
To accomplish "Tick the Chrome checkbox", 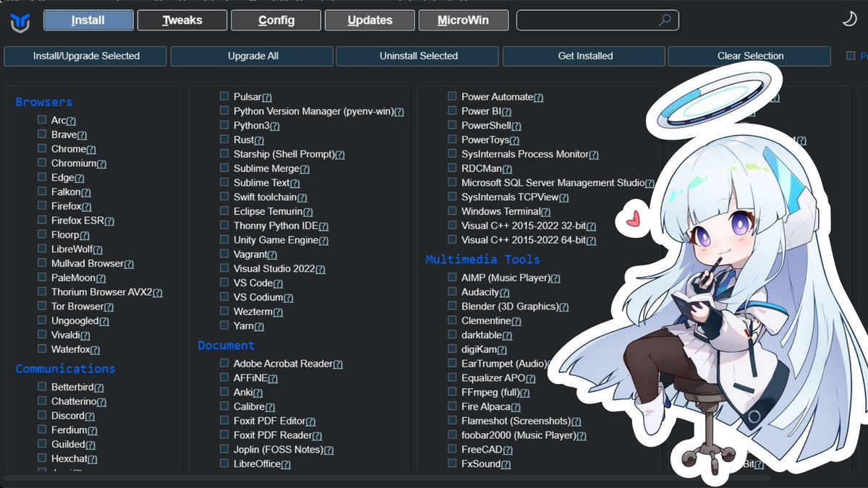I will click(x=42, y=148).
